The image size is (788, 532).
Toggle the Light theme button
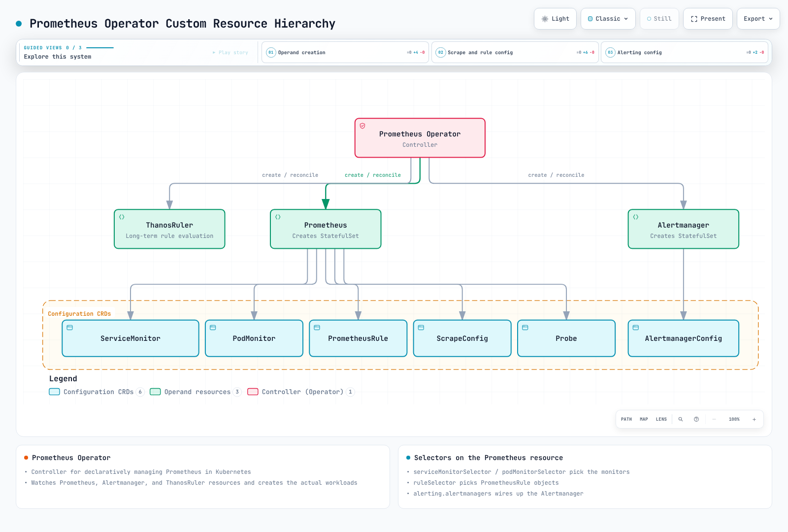[555, 19]
